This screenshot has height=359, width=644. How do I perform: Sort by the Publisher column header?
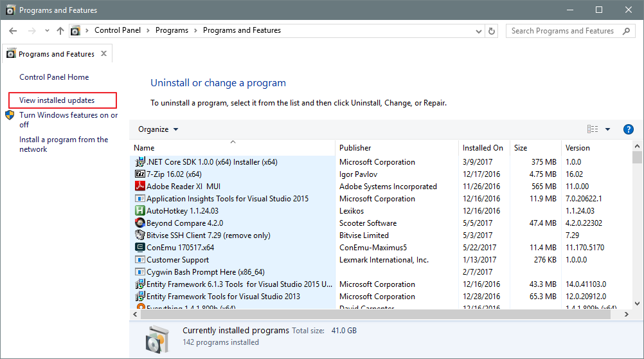pyautogui.click(x=397, y=147)
